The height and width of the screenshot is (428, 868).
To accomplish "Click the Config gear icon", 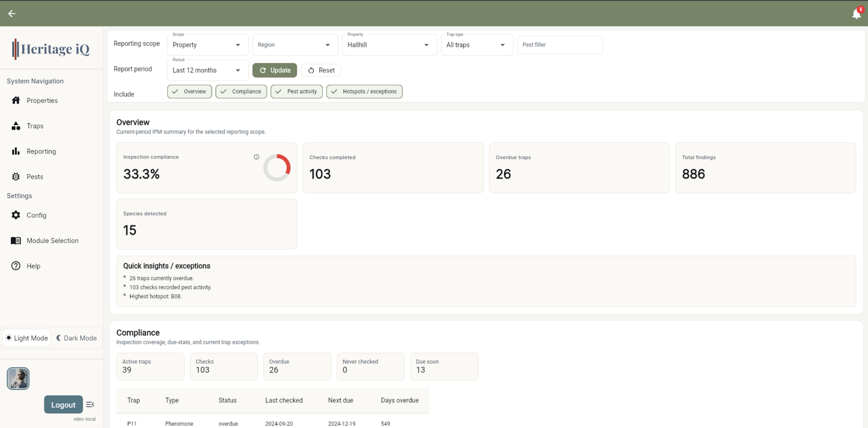I will pyautogui.click(x=16, y=215).
